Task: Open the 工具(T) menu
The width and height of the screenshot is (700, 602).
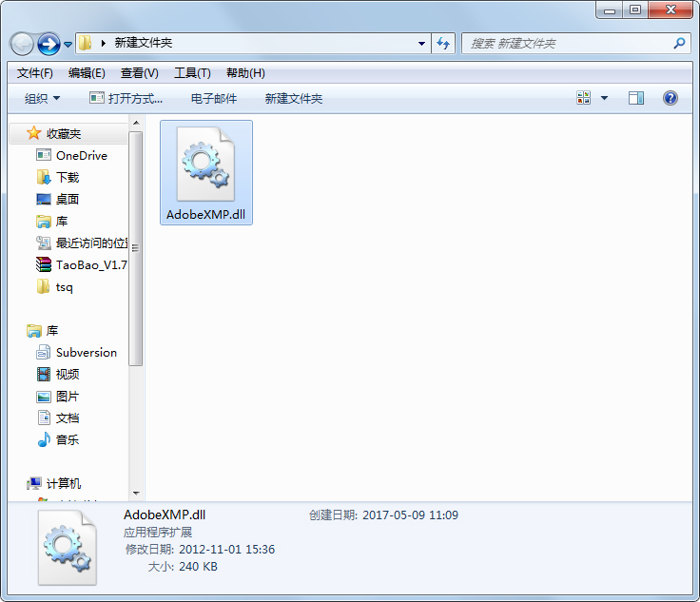Action: click(192, 72)
